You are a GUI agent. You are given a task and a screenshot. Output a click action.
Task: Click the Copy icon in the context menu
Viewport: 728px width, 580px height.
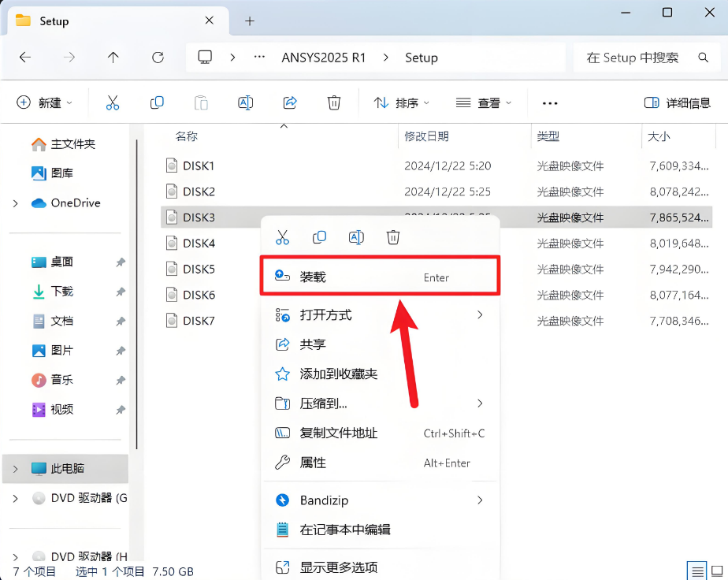pos(319,237)
